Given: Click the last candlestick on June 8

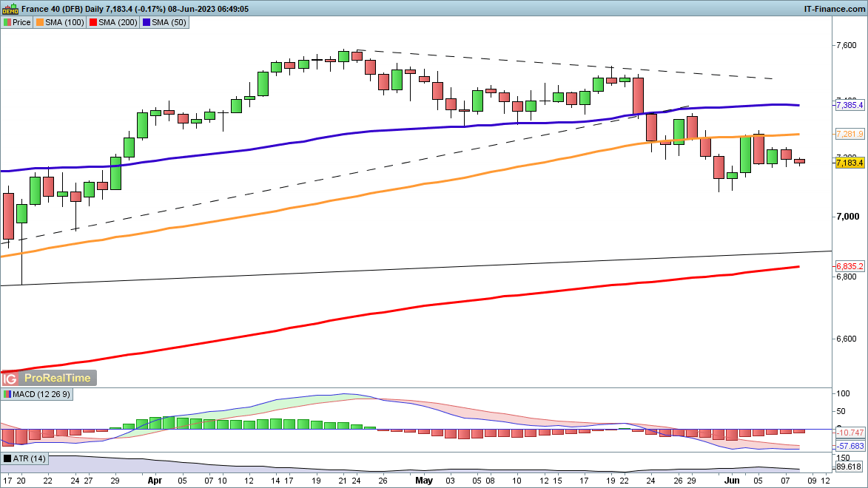Looking at the screenshot, I should point(799,162).
